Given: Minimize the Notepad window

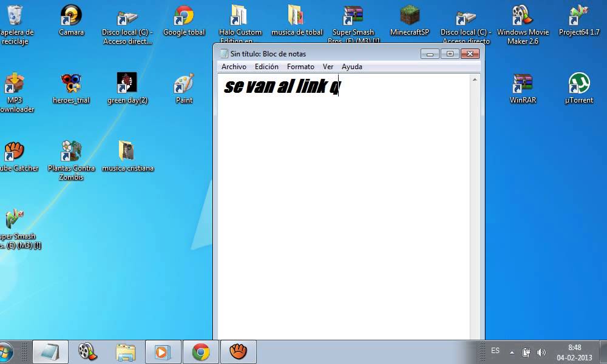Looking at the screenshot, I should [x=430, y=54].
